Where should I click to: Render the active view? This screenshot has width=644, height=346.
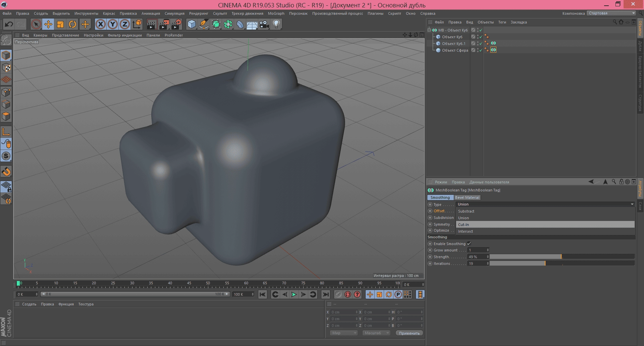(x=152, y=24)
